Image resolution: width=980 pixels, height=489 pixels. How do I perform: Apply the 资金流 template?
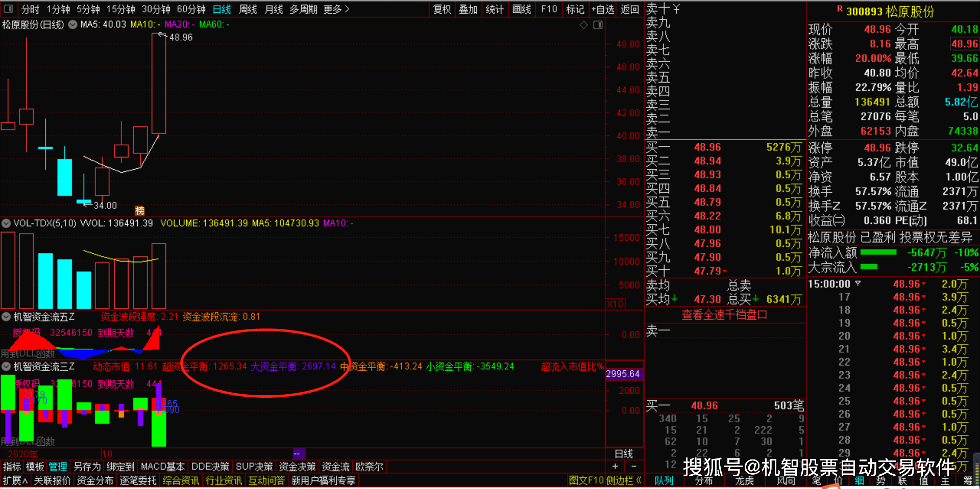[x=335, y=467]
